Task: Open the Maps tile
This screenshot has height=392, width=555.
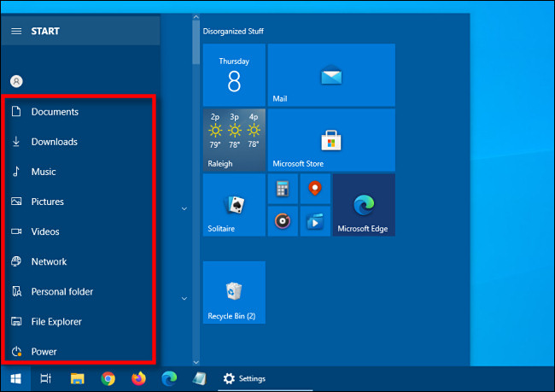Action: [314, 188]
